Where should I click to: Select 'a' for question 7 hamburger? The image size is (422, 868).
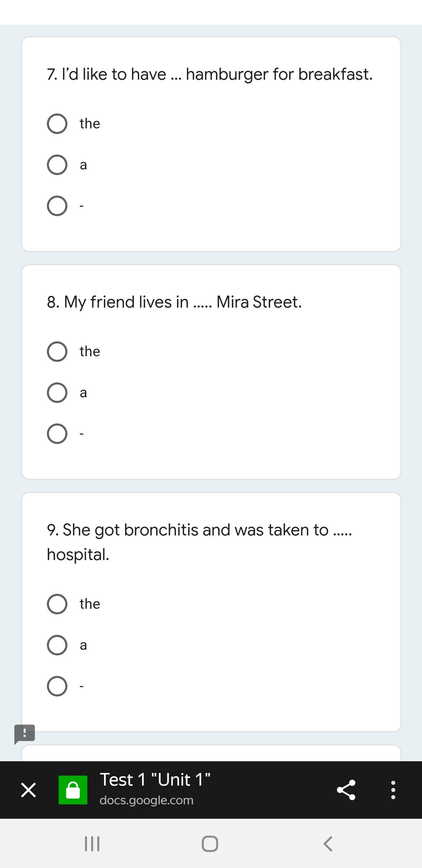pos(57,165)
